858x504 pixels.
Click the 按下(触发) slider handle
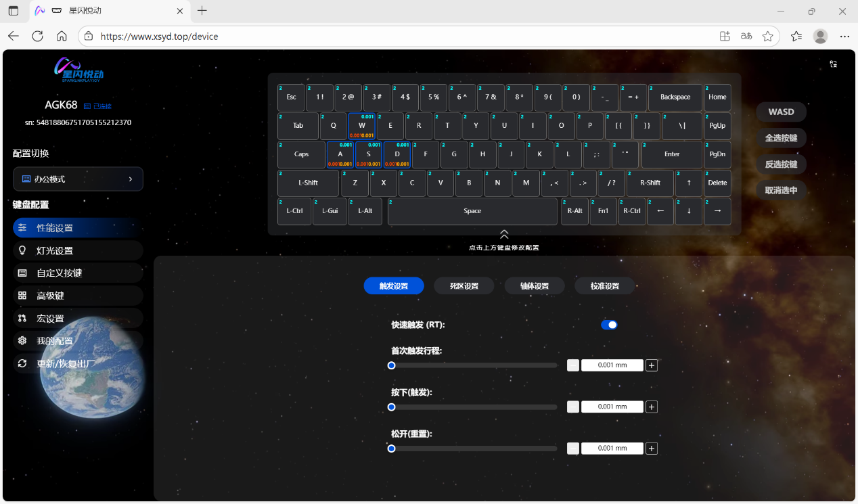tap(391, 407)
